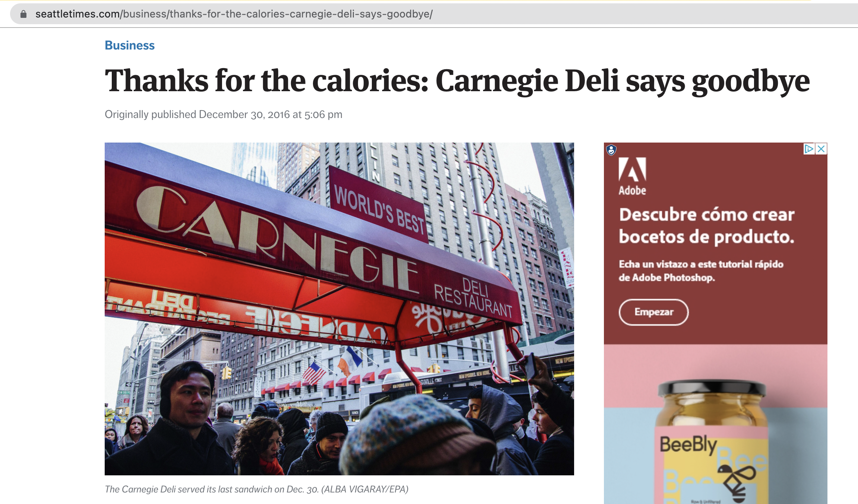Close the Adobe ad with X icon

(x=821, y=149)
